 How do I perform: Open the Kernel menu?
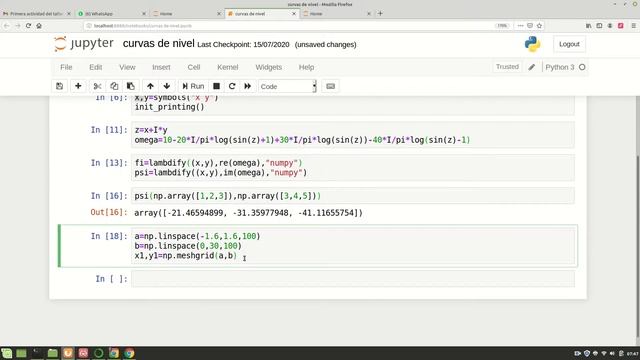click(227, 67)
